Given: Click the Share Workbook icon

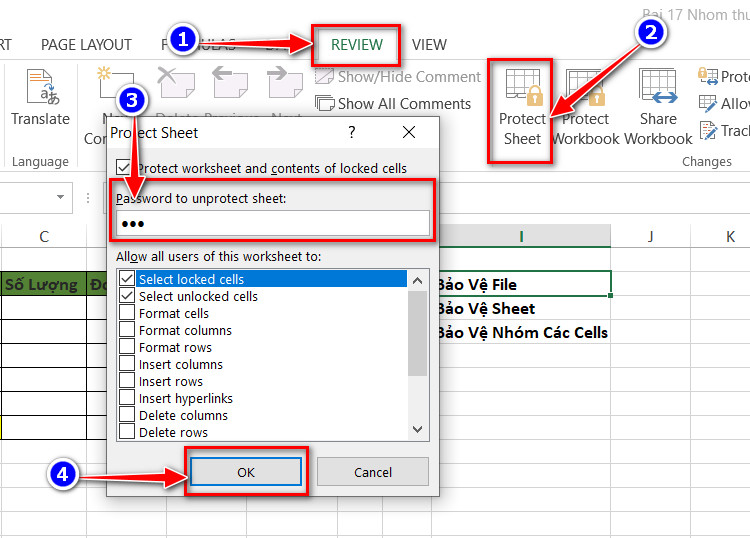Looking at the screenshot, I should [x=658, y=86].
